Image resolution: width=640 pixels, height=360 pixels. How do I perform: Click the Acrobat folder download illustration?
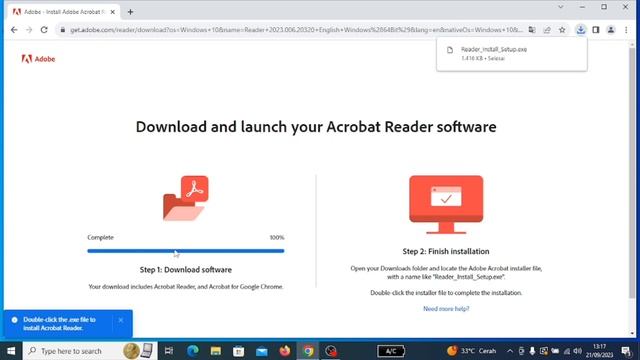[186, 198]
